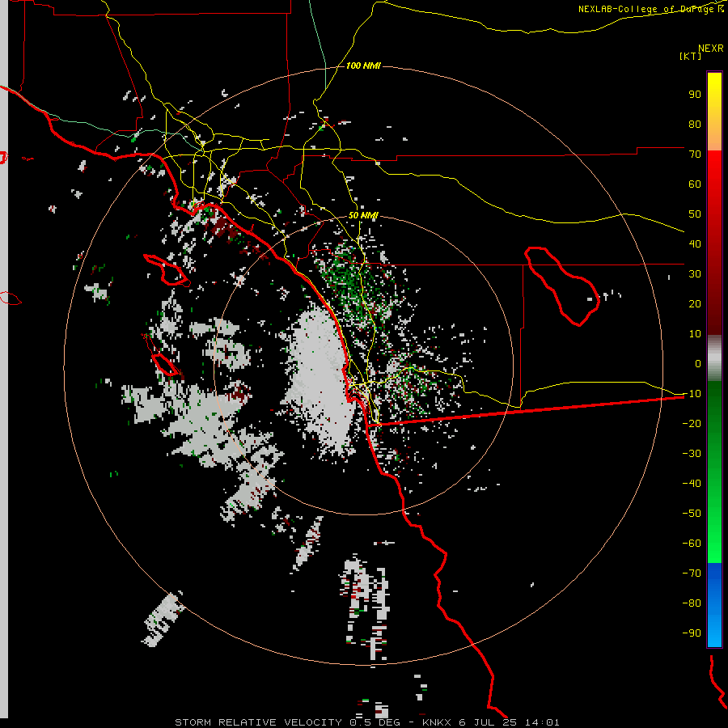Click the 60 value on velocity scale
This screenshot has width=728, height=728.
point(695,184)
